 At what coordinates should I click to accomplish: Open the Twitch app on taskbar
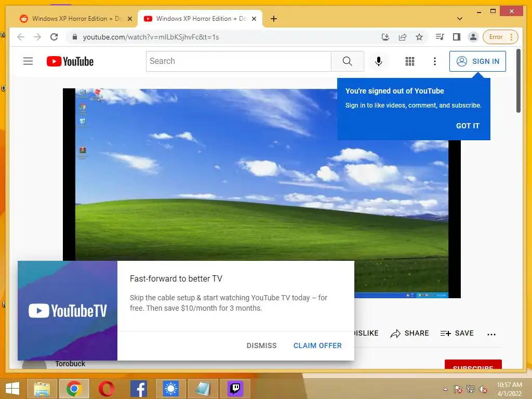coord(235,389)
